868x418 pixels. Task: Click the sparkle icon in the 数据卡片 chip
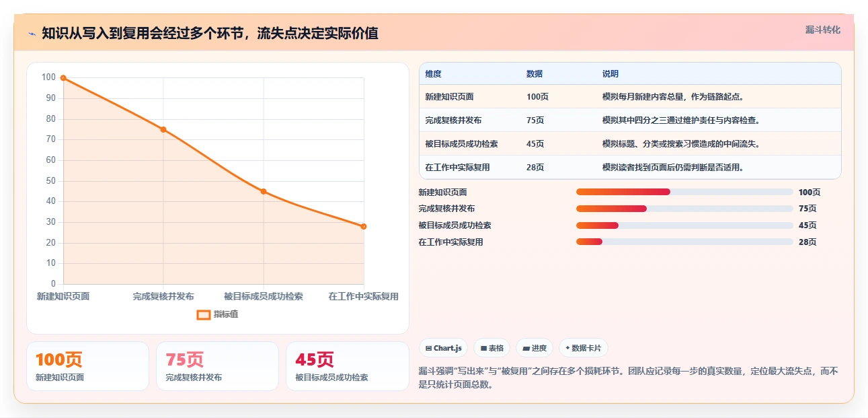567,349
